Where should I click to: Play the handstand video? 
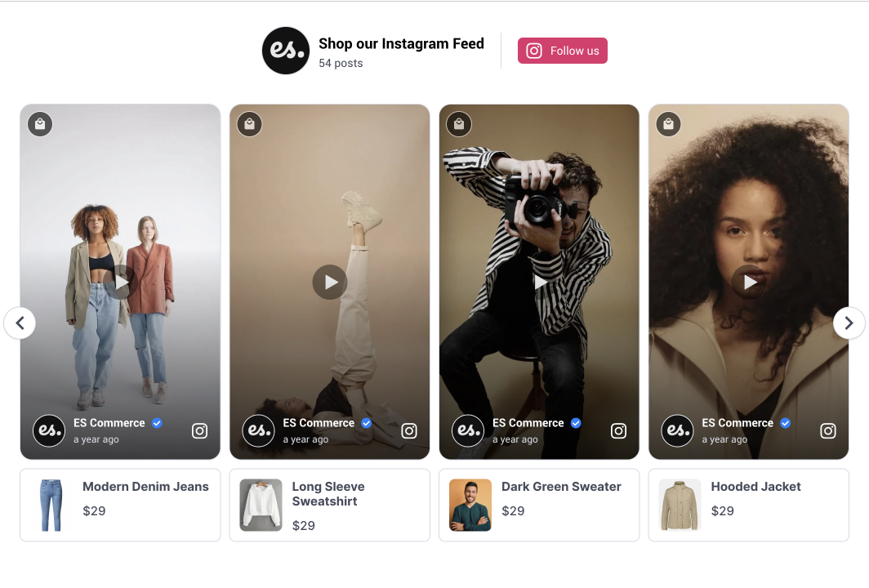coord(329,282)
